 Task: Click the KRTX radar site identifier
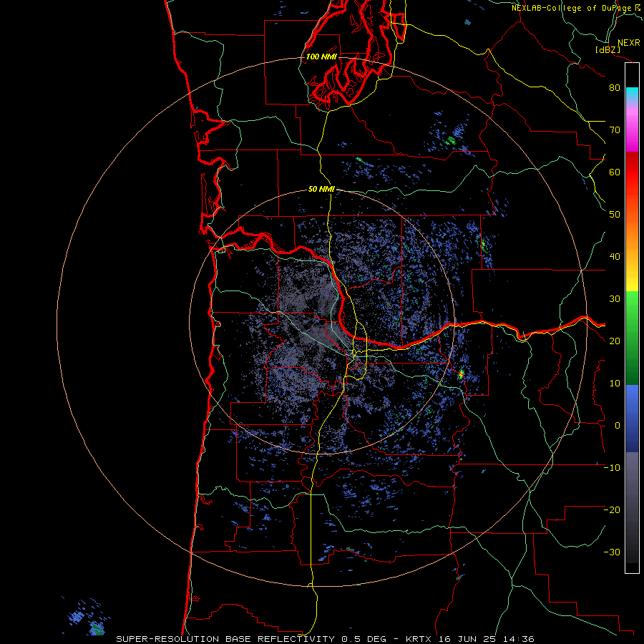[419, 639]
